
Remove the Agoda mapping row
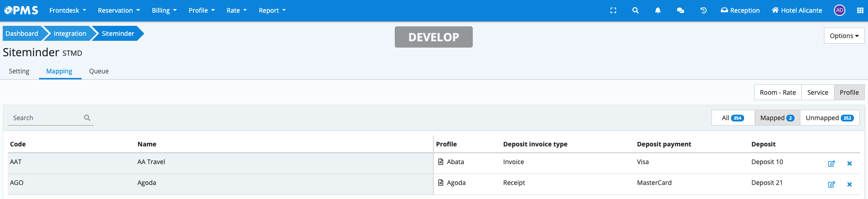849,184
